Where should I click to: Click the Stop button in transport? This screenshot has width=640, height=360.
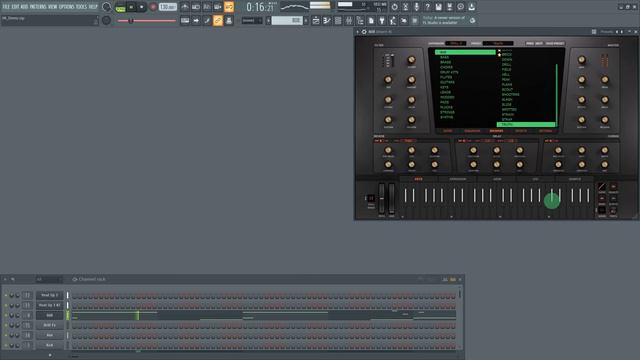coord(142,7)
